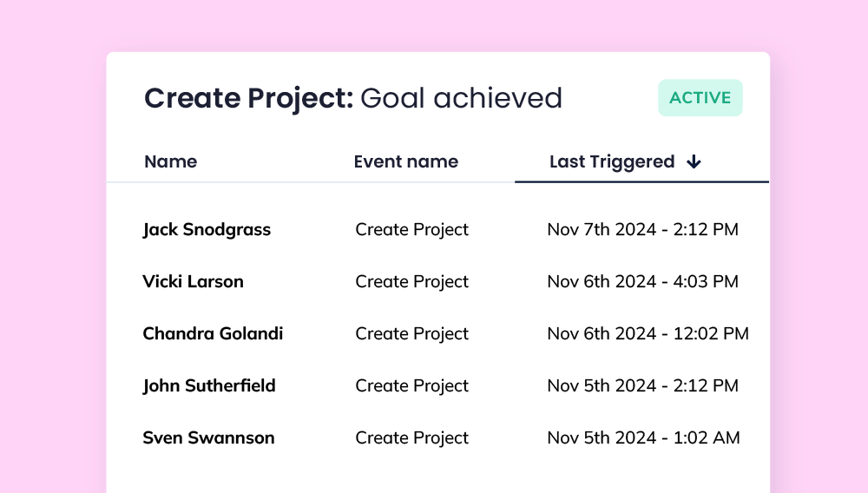Sort by the Event name column header

coord(405,161)
